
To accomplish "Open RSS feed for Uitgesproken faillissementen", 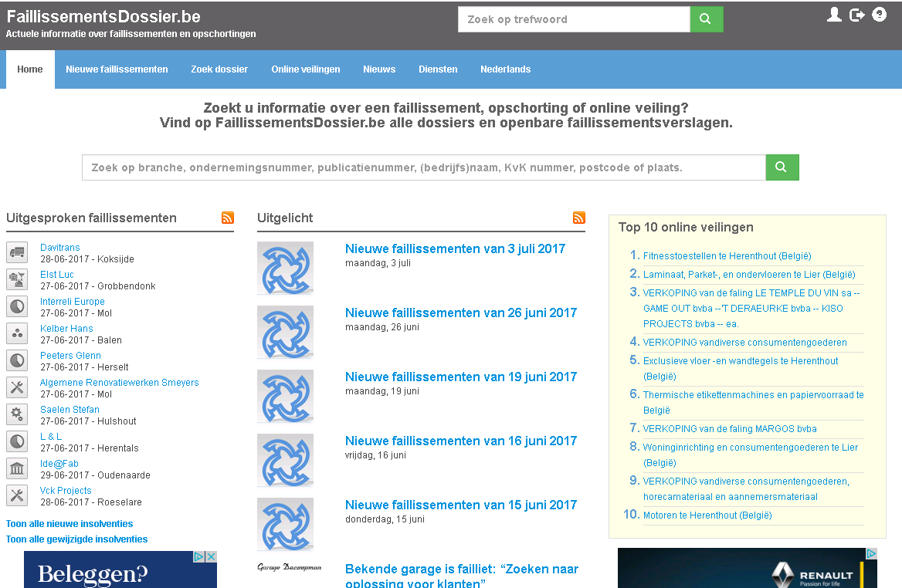I will click(228, 218).
